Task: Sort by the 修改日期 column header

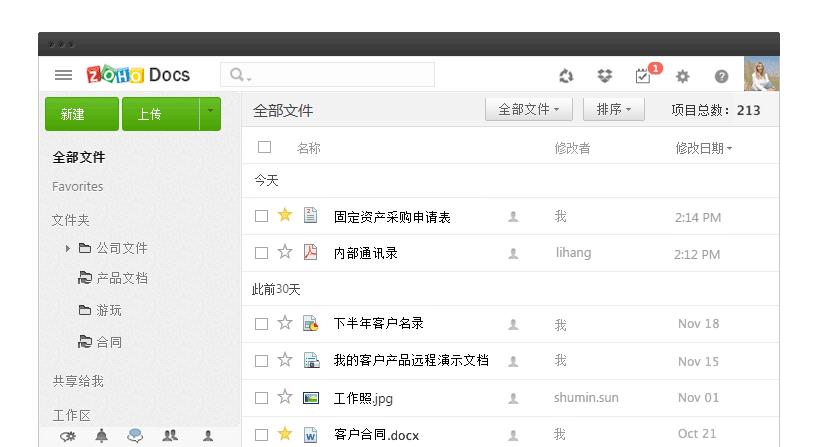Action: tap(703, 148)
